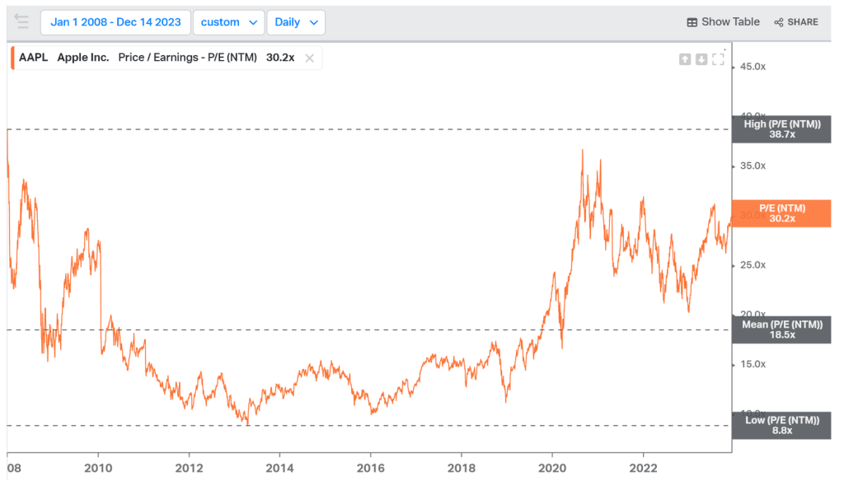Click the collapse sidebar arrow icon
Screen dimensions: 844x504
[22, 21]
